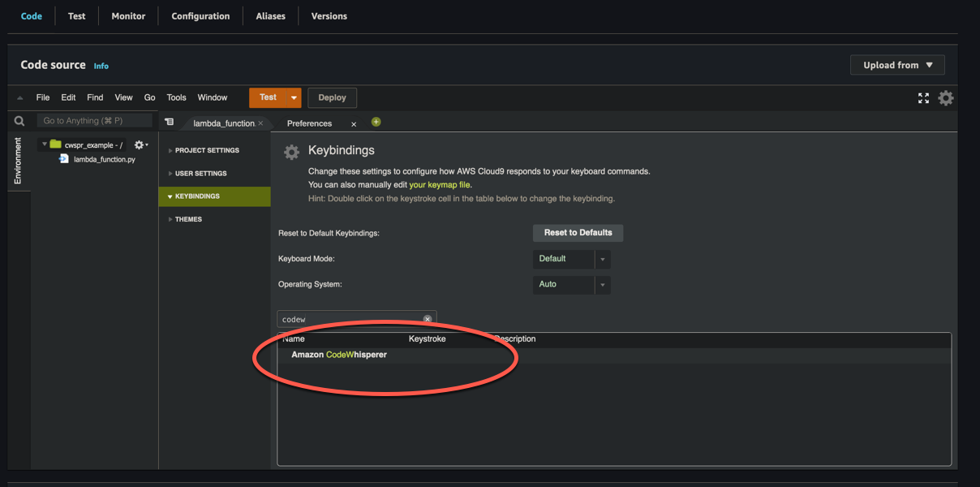Open the Upload from dropdown
Viewport: 980px width, 487px height.
click(x=897, y=65)
